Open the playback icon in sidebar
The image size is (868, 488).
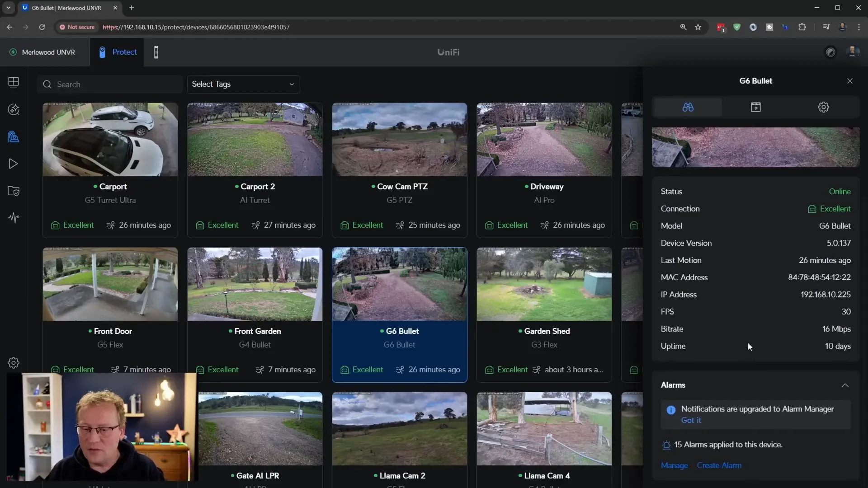tap(14, 164)
